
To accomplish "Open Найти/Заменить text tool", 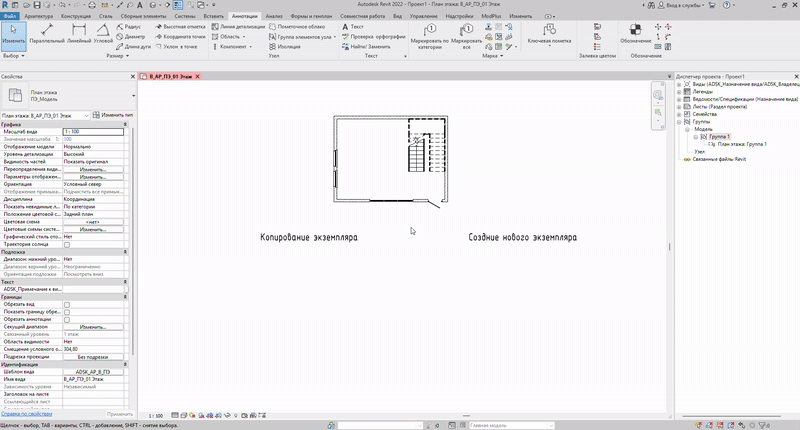I will coord(366,46).
